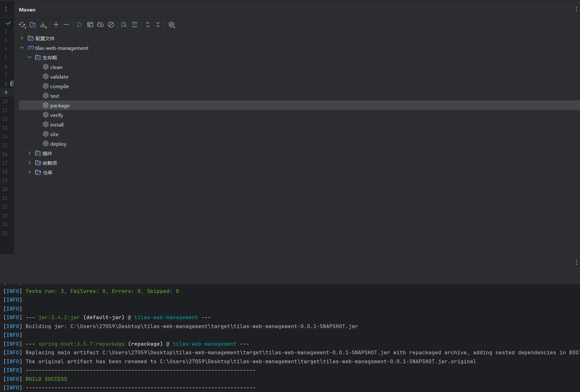Click the tilas-web-management link in jar line
This screenshot has height=392, width=580.
click(166, 318)
